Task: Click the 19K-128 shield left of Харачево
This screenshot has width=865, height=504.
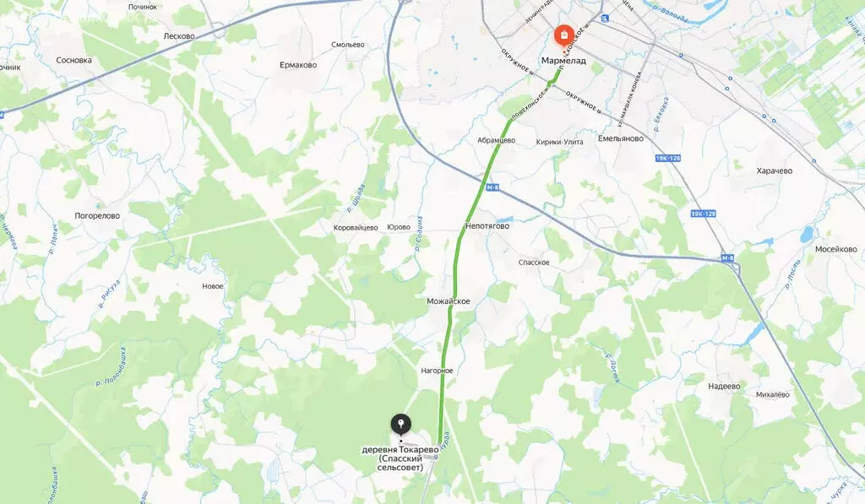Action: pos(704,214)
